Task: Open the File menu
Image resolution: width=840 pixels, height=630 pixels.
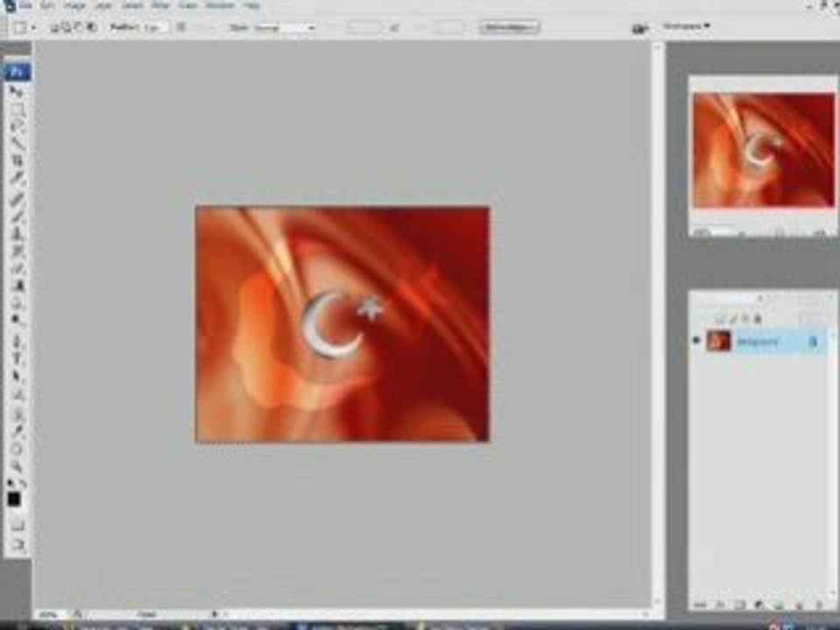Action: click(x=25, y=5)
